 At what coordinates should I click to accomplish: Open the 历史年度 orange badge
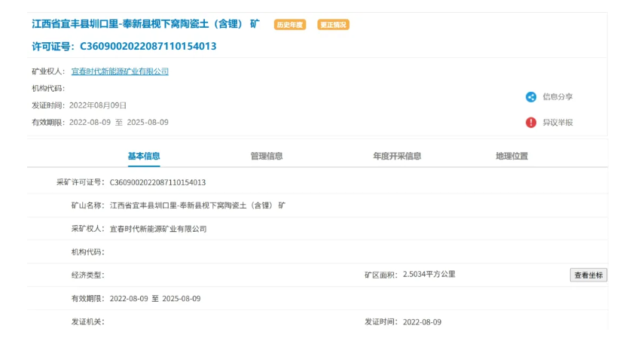click(290, 25)
